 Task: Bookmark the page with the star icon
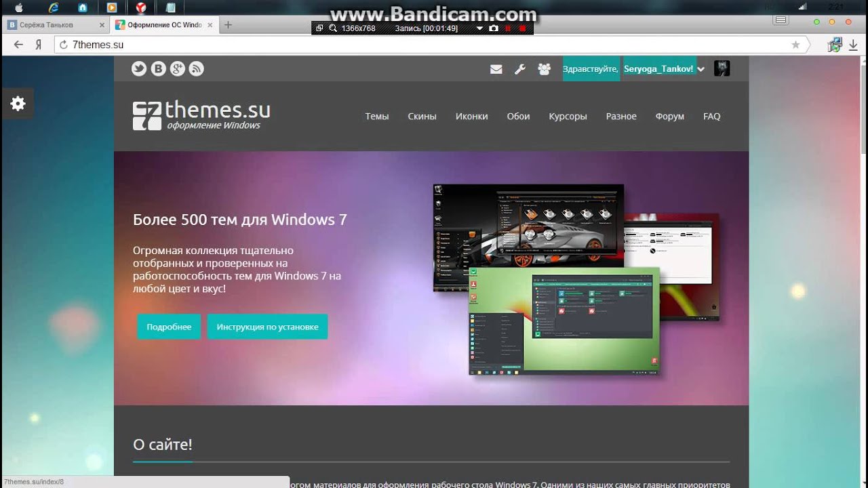[795, 45]
